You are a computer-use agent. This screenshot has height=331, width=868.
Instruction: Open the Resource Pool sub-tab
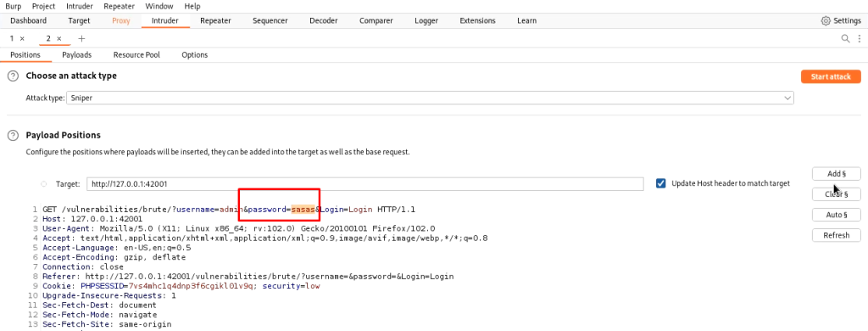[x=136, y=55]
